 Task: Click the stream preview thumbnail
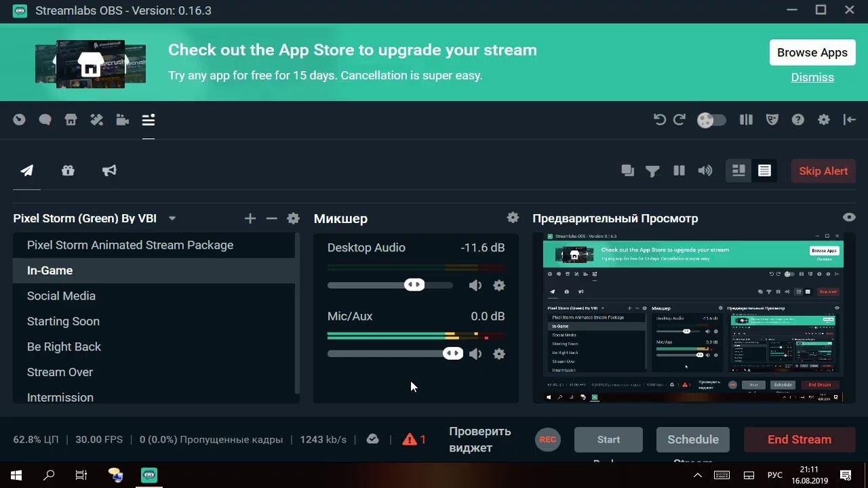(694, 318)
